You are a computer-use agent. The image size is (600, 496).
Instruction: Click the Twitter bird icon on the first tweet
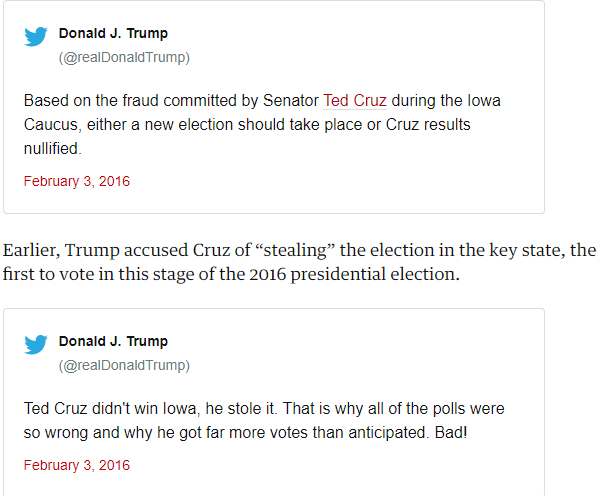pos(36,38)
